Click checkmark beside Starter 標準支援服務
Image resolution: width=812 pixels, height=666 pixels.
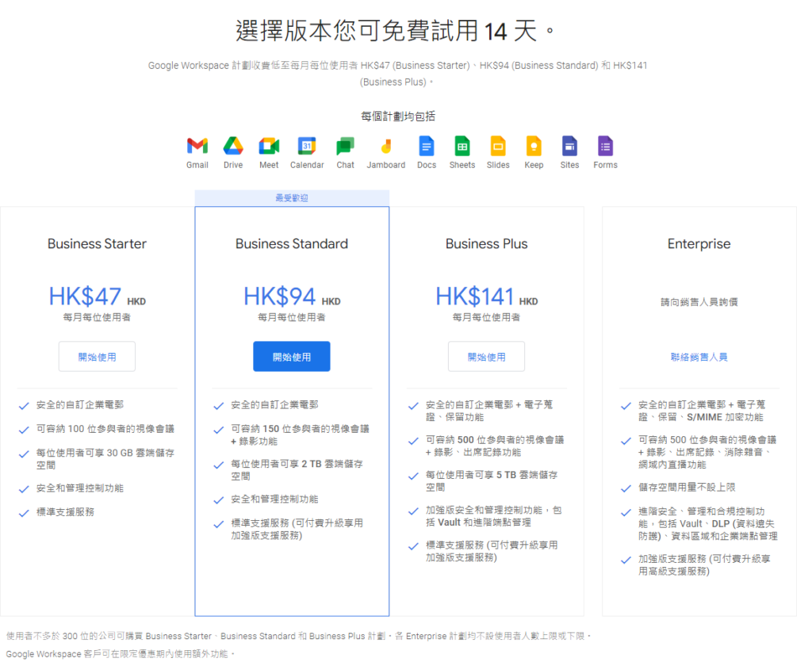coord(24,513)
